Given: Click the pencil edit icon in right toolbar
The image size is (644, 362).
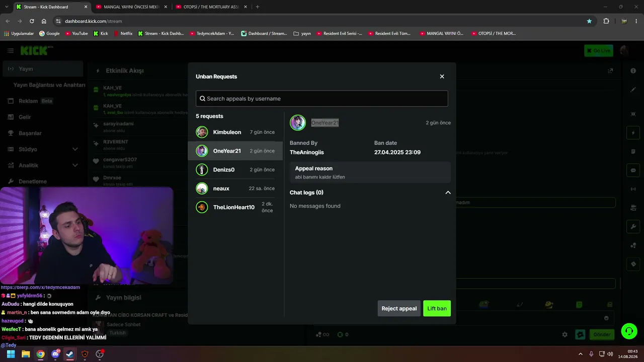Looking at the screenshot, I should point(633,89).
